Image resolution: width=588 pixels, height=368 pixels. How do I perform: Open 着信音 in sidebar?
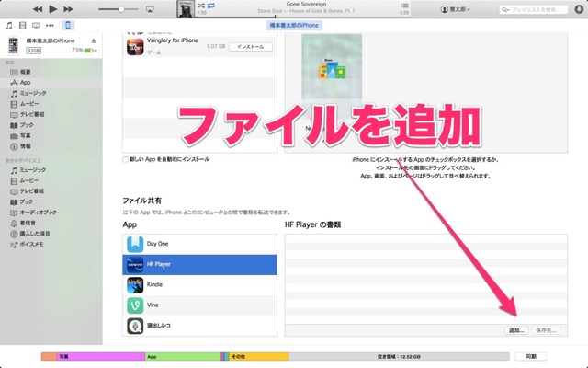click(x=51, y=223)
